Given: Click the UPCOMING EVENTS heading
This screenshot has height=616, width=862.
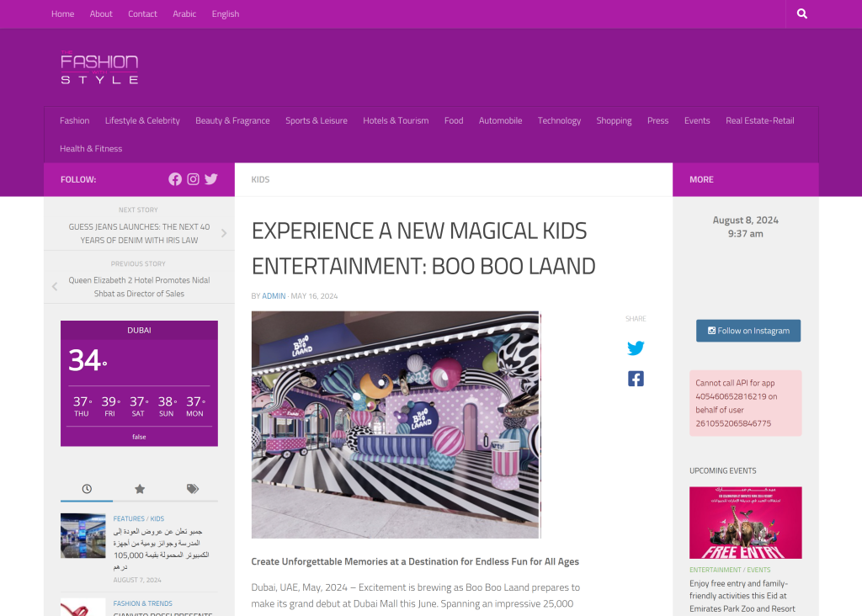Looking at the screenshot, I should [x=723, y=471].
